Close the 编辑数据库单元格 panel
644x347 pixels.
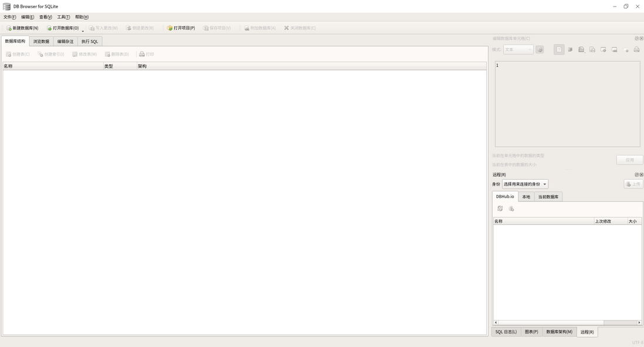pos(641,38)
